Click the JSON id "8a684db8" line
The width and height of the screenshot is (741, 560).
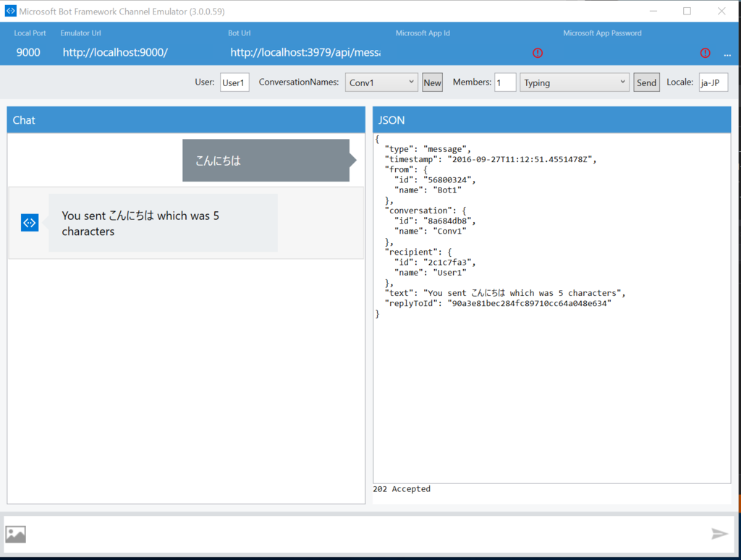[435, 221]
